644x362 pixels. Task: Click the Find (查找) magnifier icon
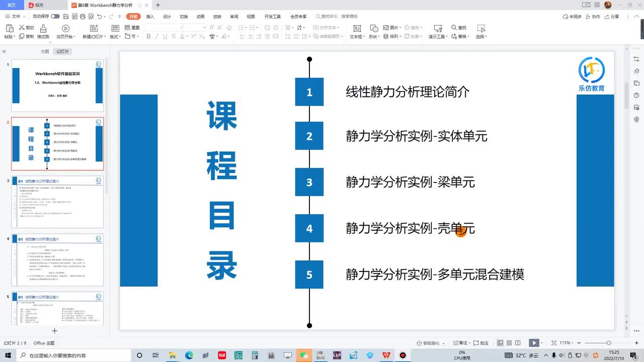pos(454,28)
